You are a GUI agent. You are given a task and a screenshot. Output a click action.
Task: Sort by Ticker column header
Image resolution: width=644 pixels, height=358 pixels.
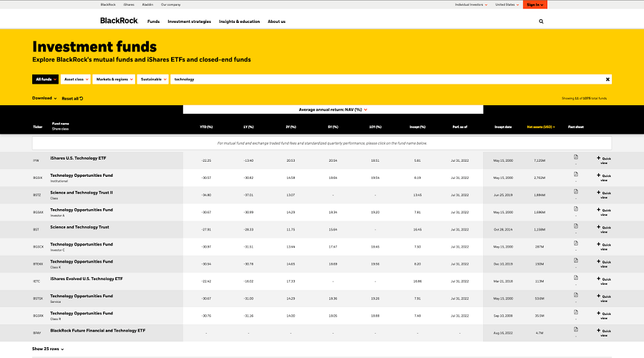(x=37, y=127)
